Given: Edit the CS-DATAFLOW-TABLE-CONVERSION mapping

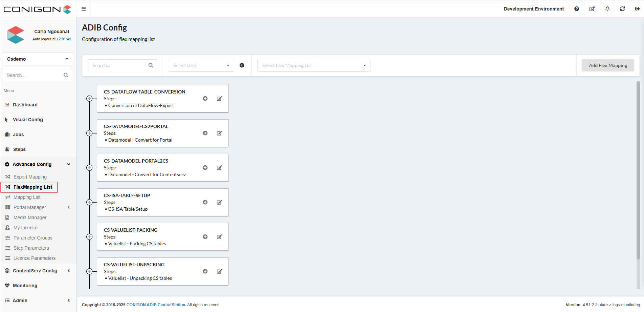Looking at the screenshot, I should (219, 99).
